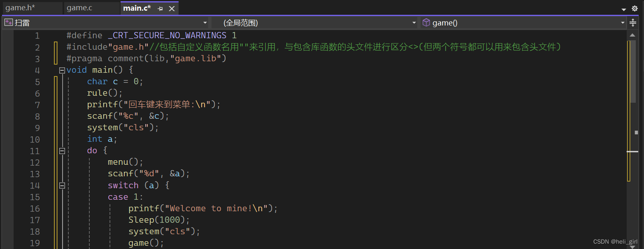644x249 pixels.
Task: Click the printf "Welcome to mine!" line
Action: pyautogui.click(x=203, y=208)
